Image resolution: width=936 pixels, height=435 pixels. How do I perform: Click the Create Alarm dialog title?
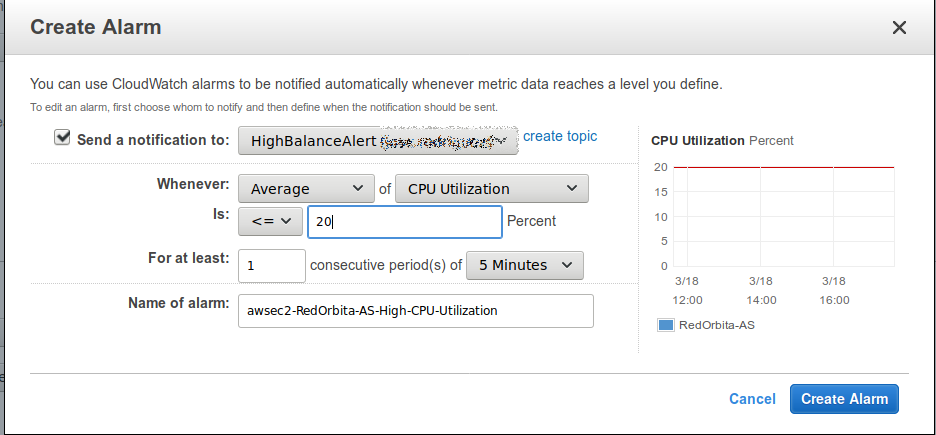[x=96, y=27]
